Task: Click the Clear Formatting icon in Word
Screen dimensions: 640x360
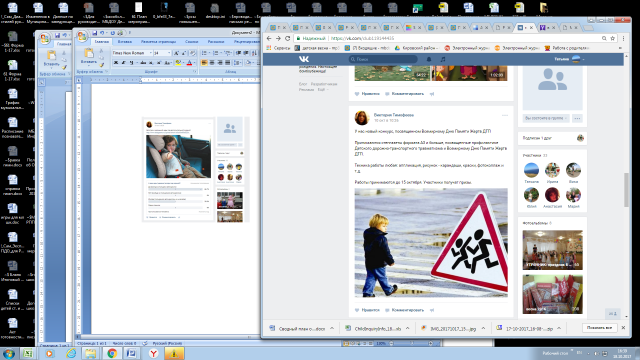Action: 193,53
